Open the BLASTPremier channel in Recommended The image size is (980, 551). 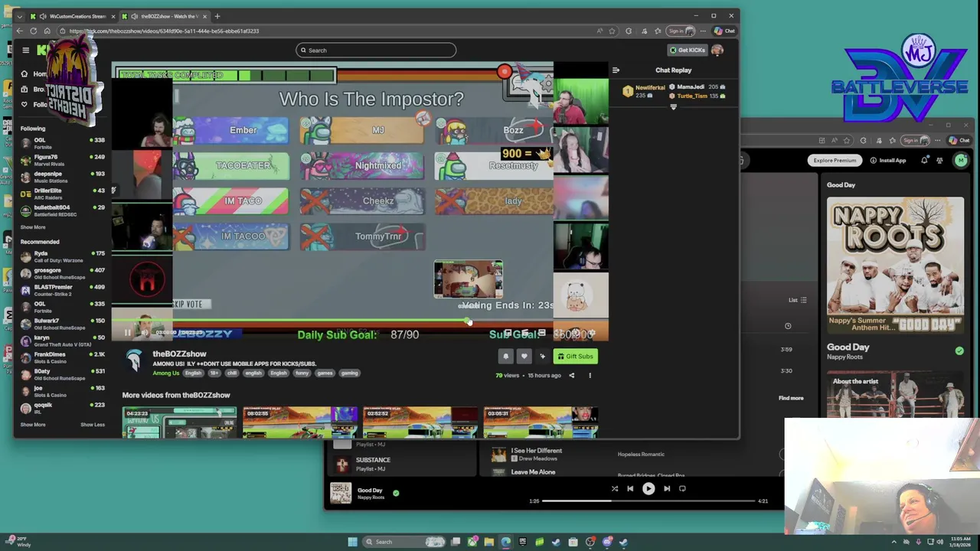pyautogui.click(x=63, y=289)
